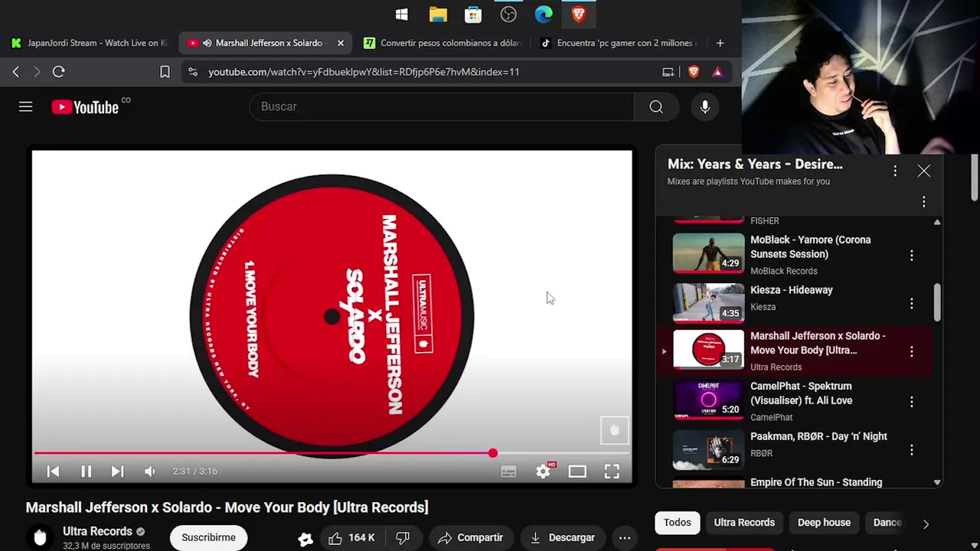Viewport: 980px width, 551px height.
Task: Open options for CamelPhat Spektrum entry
Action: tap(912, 402)
